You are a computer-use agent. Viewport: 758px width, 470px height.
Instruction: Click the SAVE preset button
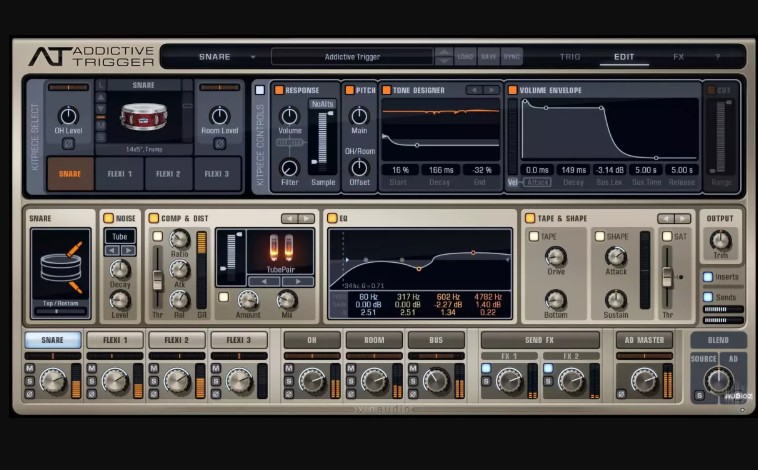point(488,57)
